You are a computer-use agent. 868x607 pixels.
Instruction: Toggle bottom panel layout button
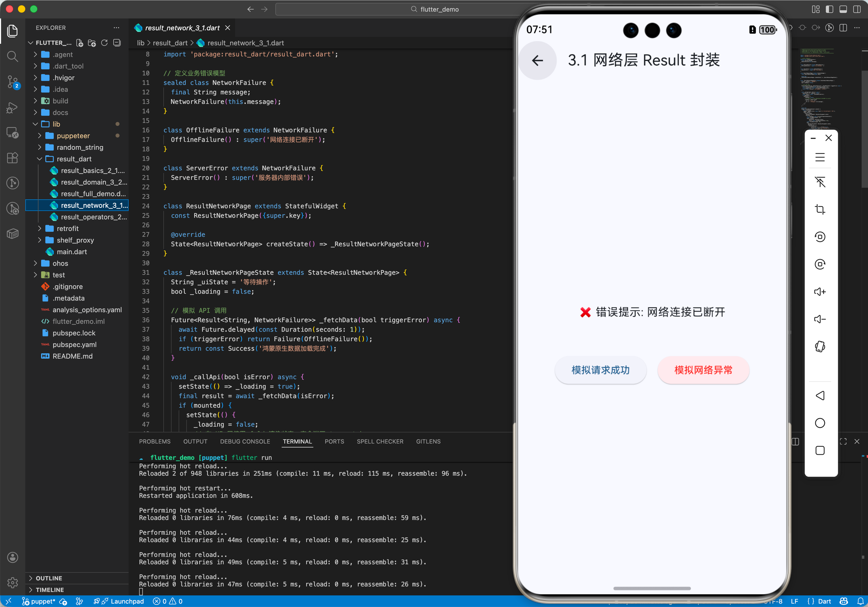coord(843,9)
